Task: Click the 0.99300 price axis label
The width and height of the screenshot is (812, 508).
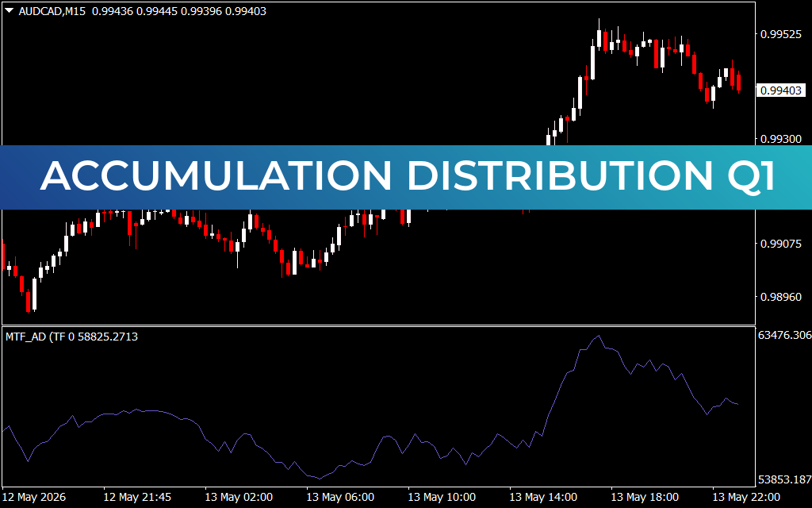Action: point(781,139)
